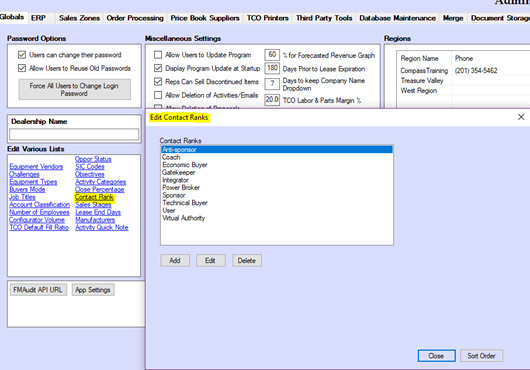Screen dimensions: 530x370
Task: Select User contact rank
Action: click(277, 211)
